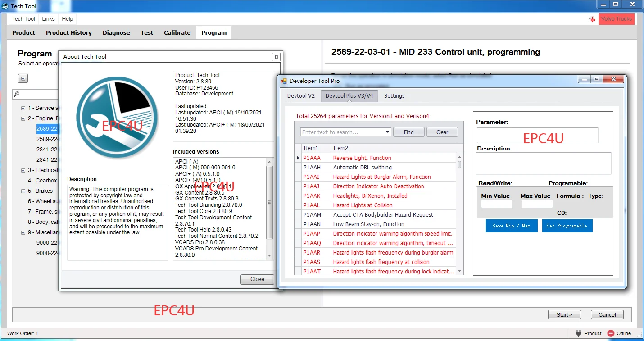The height and width of the screenshot is (341, 644).
Task: Switch to the Product History tab
Action: coord(69,32)
